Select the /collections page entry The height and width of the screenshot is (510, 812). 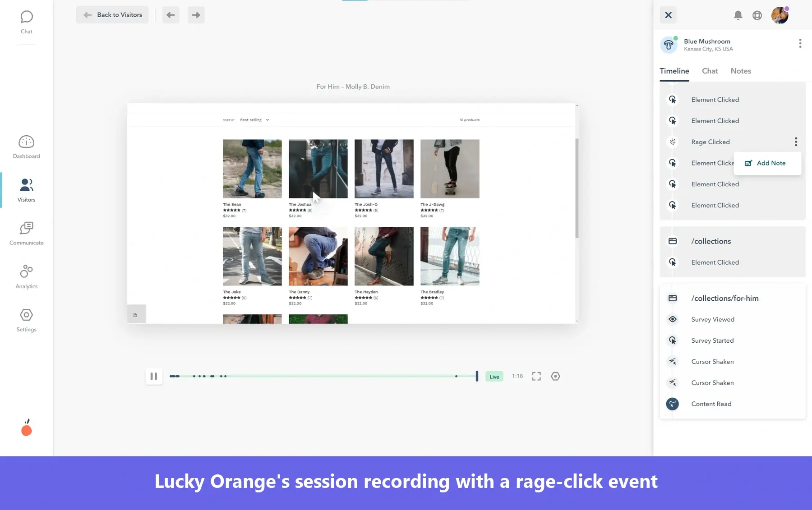click(x=710, y=241)
